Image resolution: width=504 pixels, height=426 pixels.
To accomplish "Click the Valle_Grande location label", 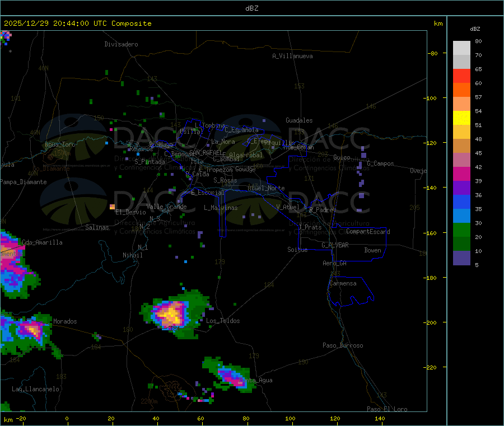I will 166,207.
